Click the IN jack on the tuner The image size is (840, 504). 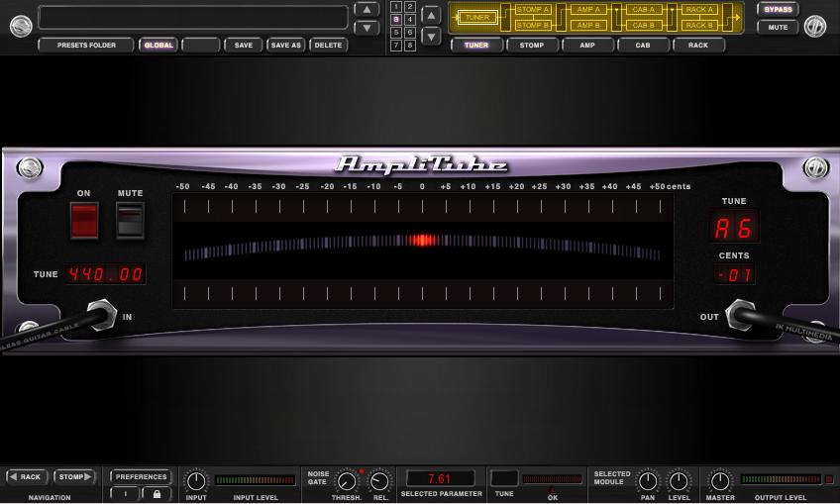click(102, 315)
